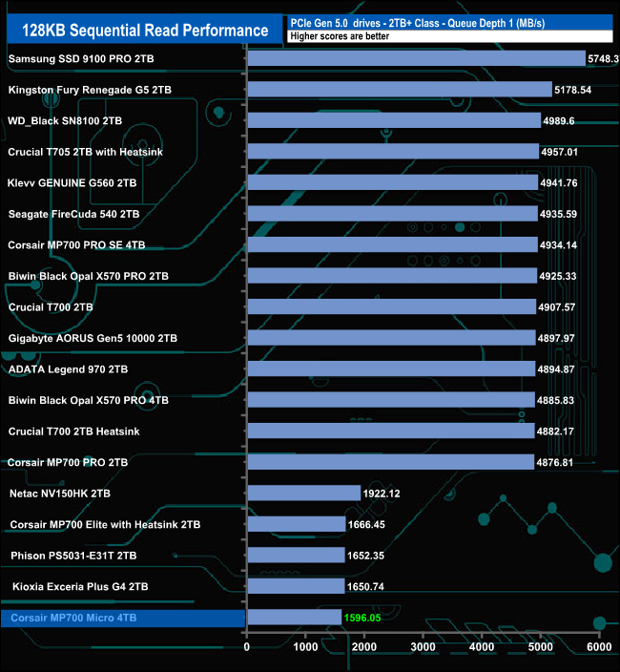Viewport: 620px width, 672px height.
Task: Click the 128KB Sequential Read Performance title
Action: click(x=145, y=30)
